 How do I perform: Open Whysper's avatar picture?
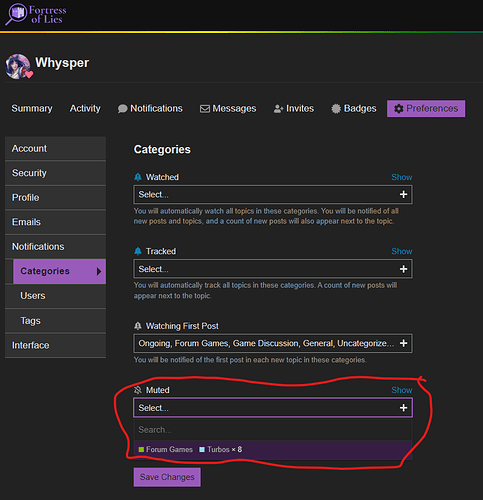(x=18, y=66)
